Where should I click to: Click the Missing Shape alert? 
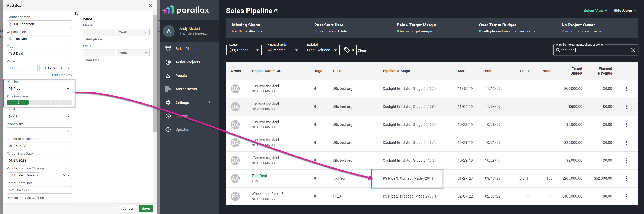coord(247,28)
